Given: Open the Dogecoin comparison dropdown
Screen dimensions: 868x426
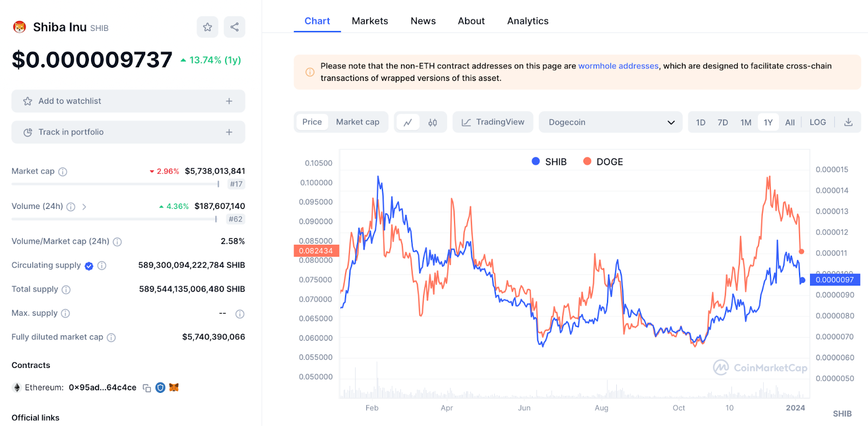Looking at the screenshot, I should (x=610, y=122).
